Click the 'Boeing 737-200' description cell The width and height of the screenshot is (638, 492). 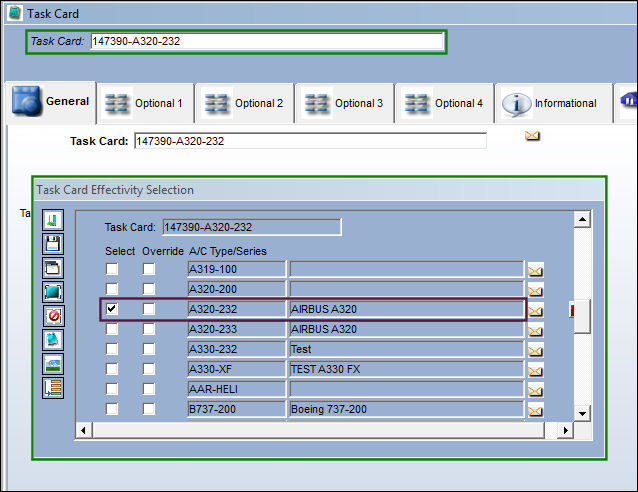[x=406, y=409]
